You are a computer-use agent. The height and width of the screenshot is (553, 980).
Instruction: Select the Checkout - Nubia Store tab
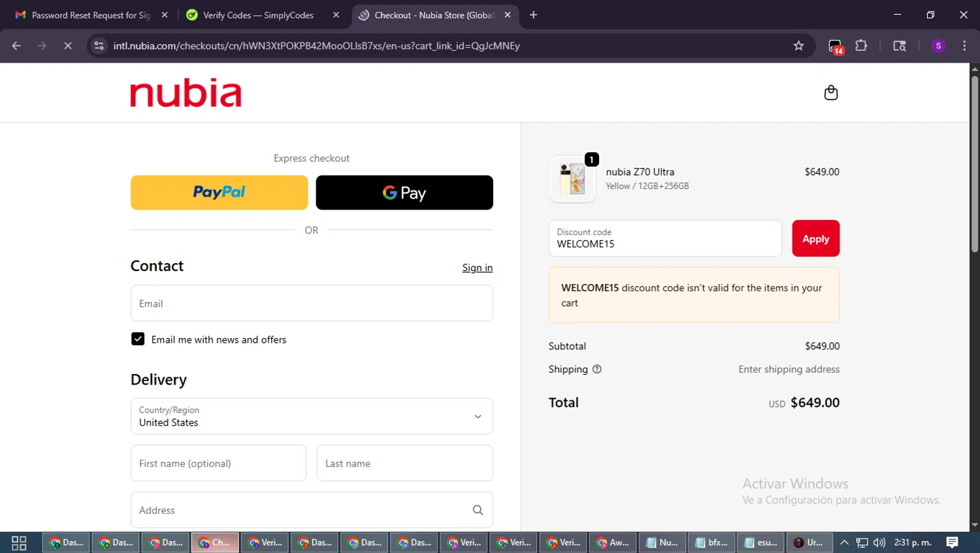[x=434, y=15]
